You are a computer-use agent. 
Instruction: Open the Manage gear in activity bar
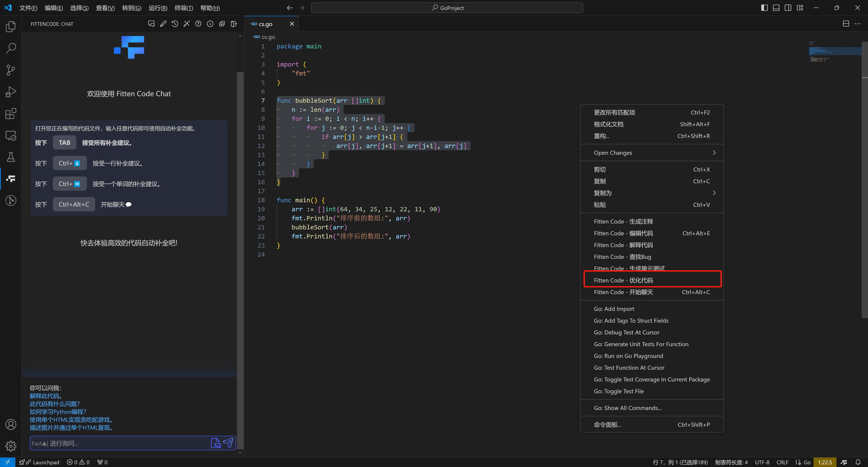[11, 446]
